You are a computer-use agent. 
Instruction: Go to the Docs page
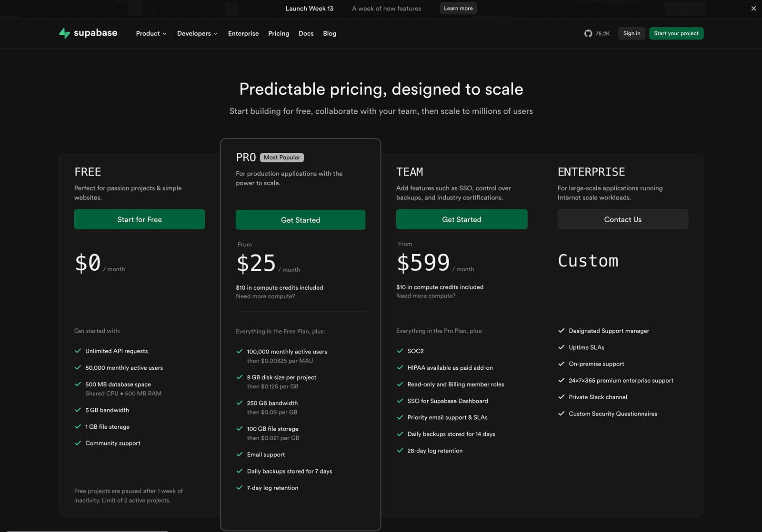(x=306, y=33)
